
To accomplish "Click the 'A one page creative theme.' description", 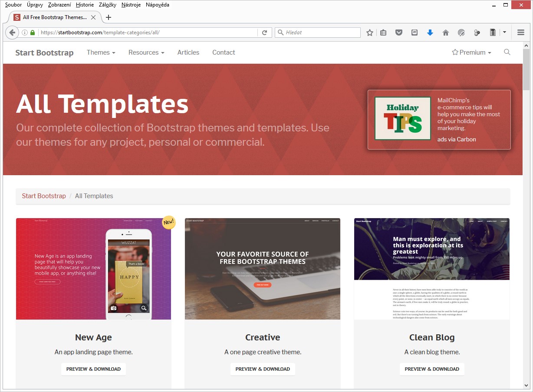I will coord(263,352).
